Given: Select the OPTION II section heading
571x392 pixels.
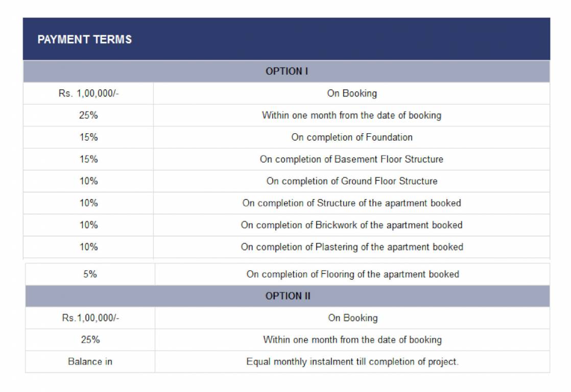Looking at the screenshot, I should point(288,296).
